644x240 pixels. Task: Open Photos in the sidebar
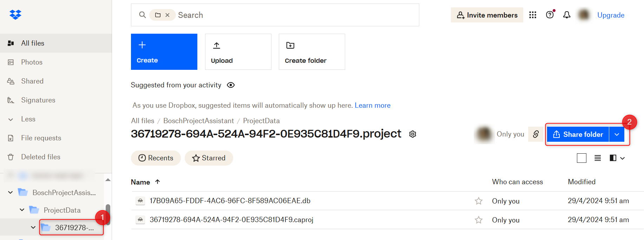click(x=32, y=62)
